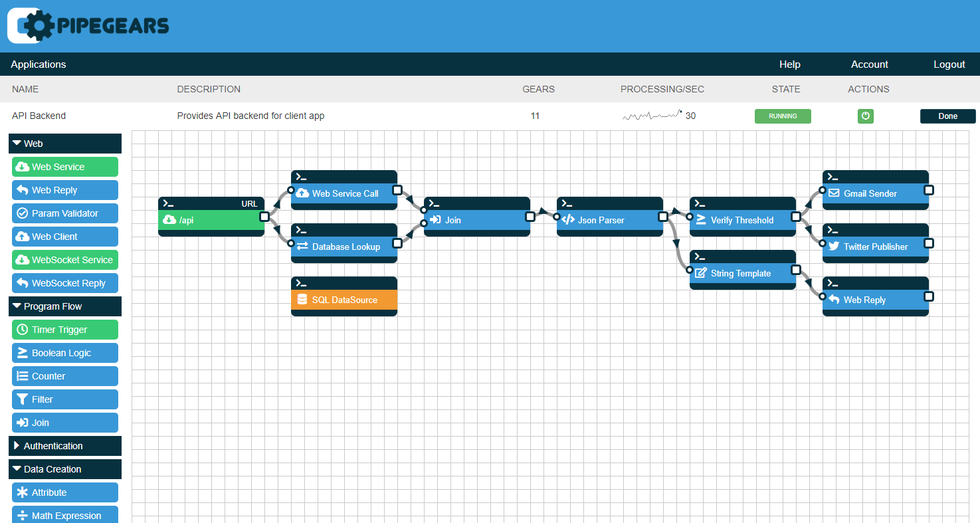Click the PROCESSING/SEC column header

[662, 89]
